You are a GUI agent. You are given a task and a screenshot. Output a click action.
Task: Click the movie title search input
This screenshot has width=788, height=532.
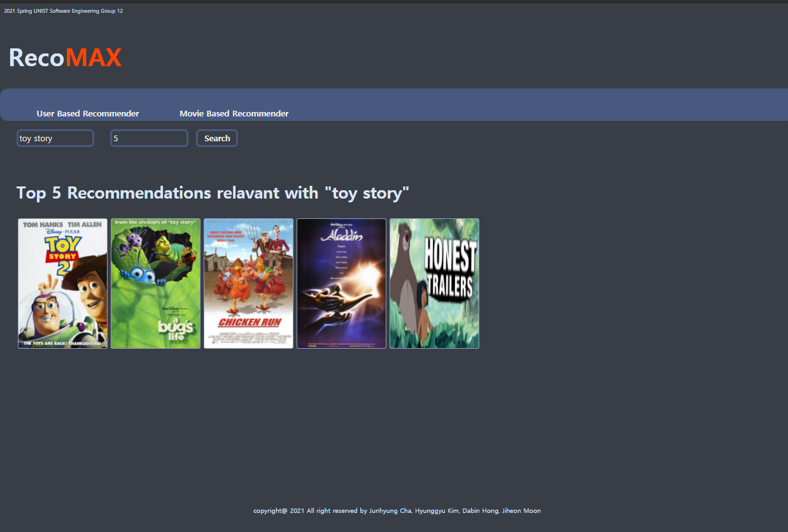(55, 137)
